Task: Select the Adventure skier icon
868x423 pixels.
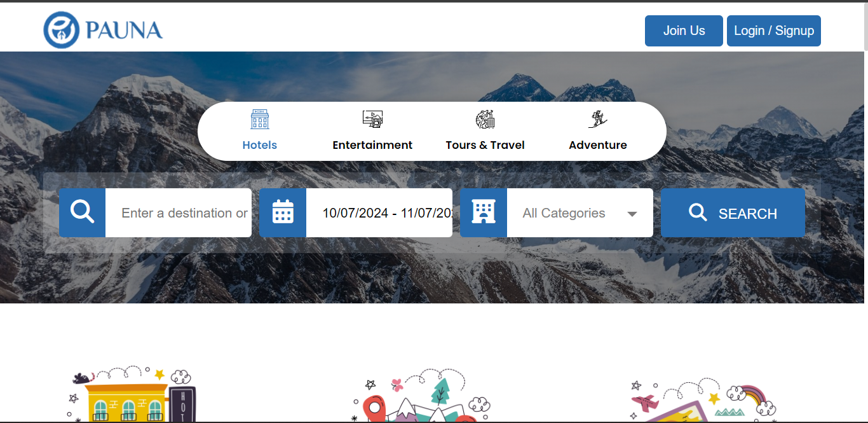Action: coord(597,119)
